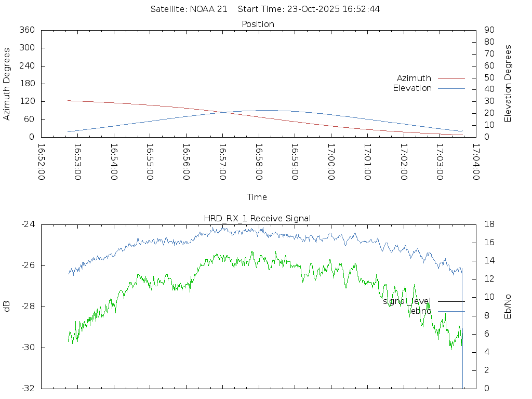
Task: Click the 16:52:00 time tick label
Action: click(41, 162)
